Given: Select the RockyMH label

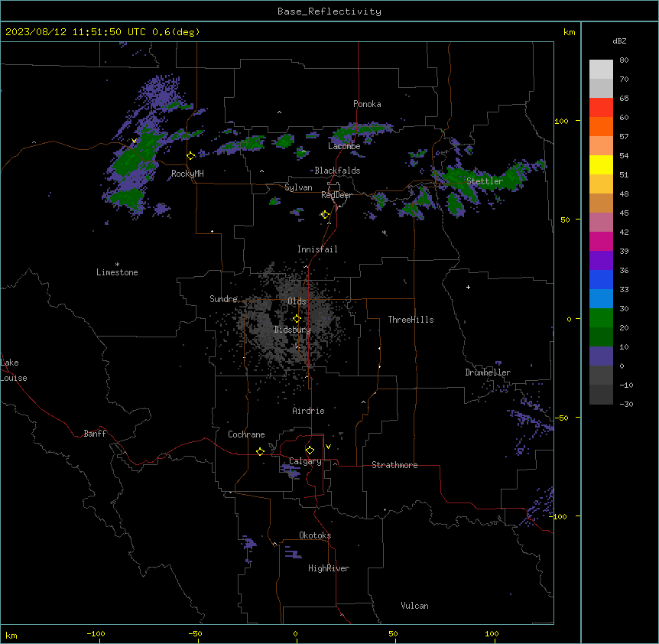Looking at the screenshot, I should coord(187,174).
